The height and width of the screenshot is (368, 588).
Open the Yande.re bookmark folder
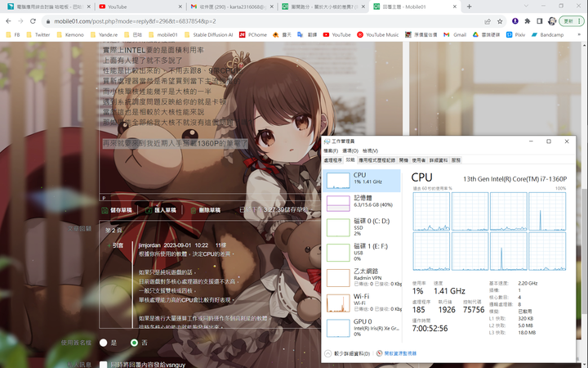pos(104,34)
